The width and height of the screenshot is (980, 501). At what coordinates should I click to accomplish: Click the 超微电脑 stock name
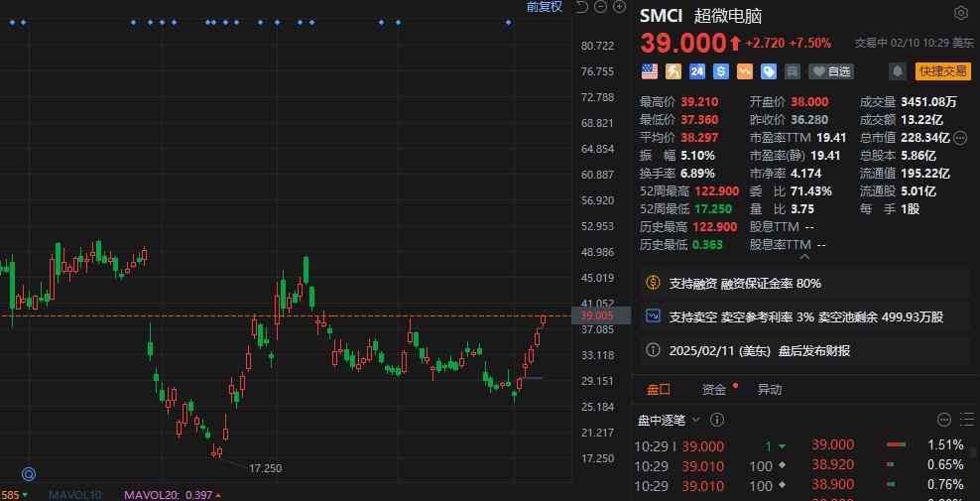[728, 15]
